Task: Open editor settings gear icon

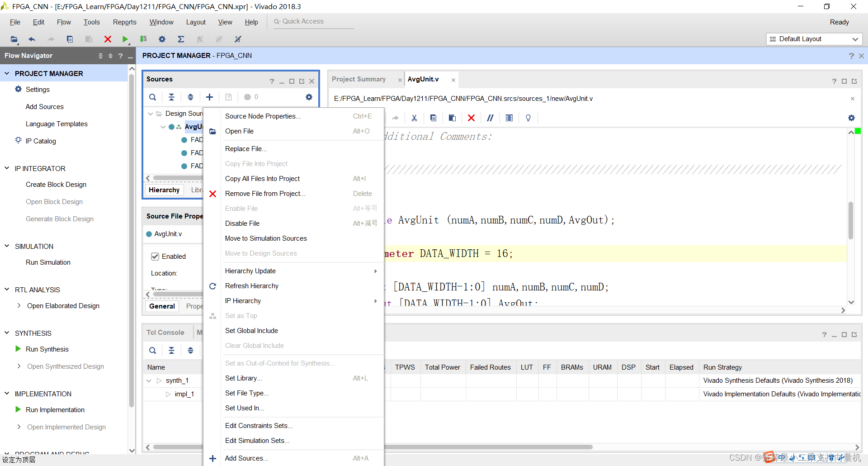Action: [x=851, y=118]
